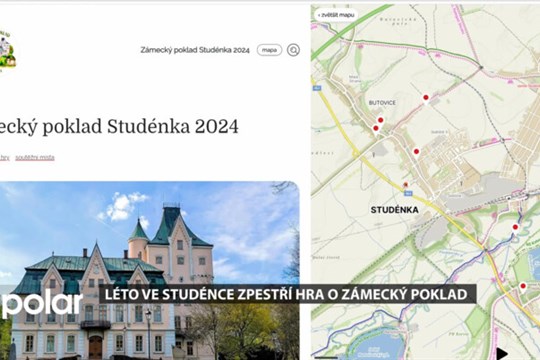Select the lower red pin below Butovice

pos(376,129)
